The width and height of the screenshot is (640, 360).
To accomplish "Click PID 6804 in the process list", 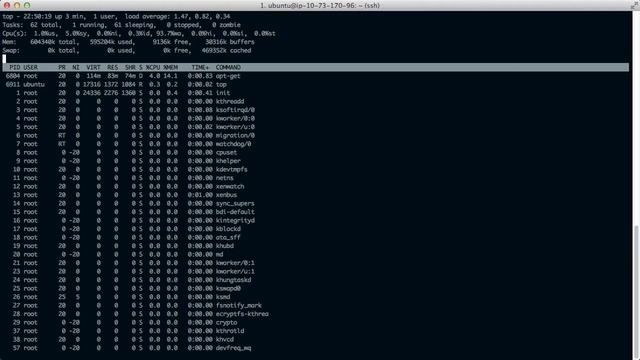I will (13, 76).
